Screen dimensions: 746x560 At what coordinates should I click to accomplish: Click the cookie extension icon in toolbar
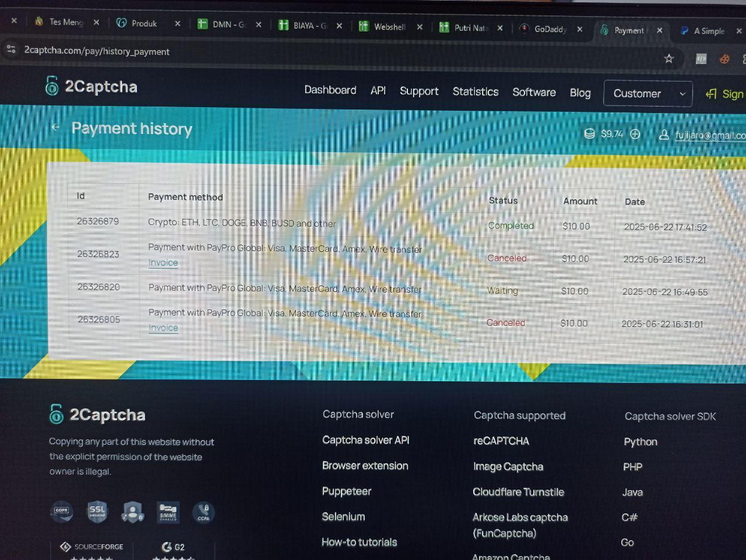point(724,59)
